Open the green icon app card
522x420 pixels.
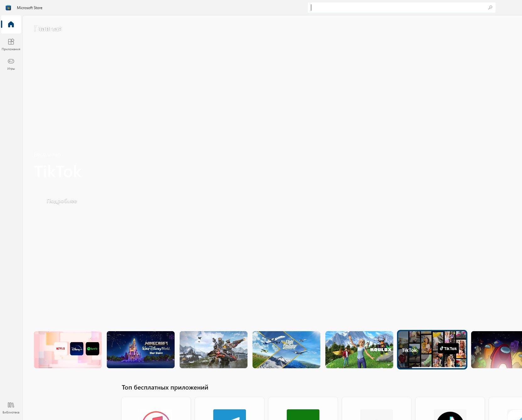coord(303,409)
